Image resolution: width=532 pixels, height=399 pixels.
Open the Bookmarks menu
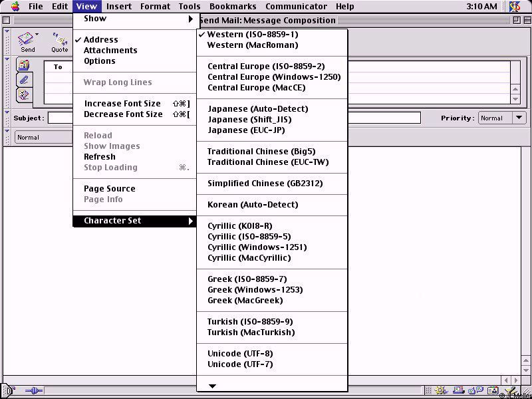[232, 7]
